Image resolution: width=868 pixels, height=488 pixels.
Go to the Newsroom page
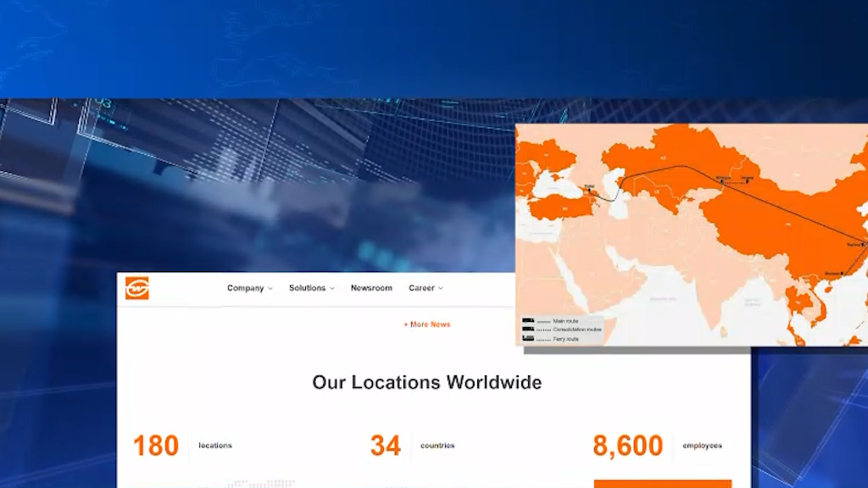(371, 288)
